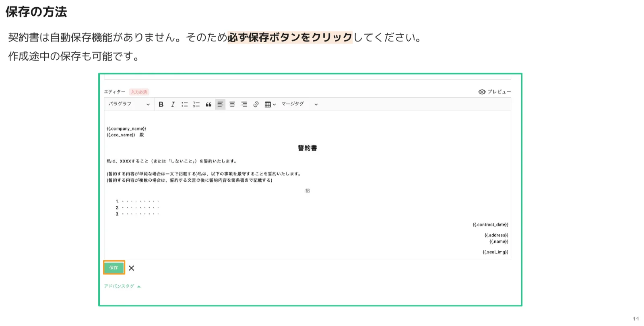Open the マージタグ dropdown

[x=299, y=104]
